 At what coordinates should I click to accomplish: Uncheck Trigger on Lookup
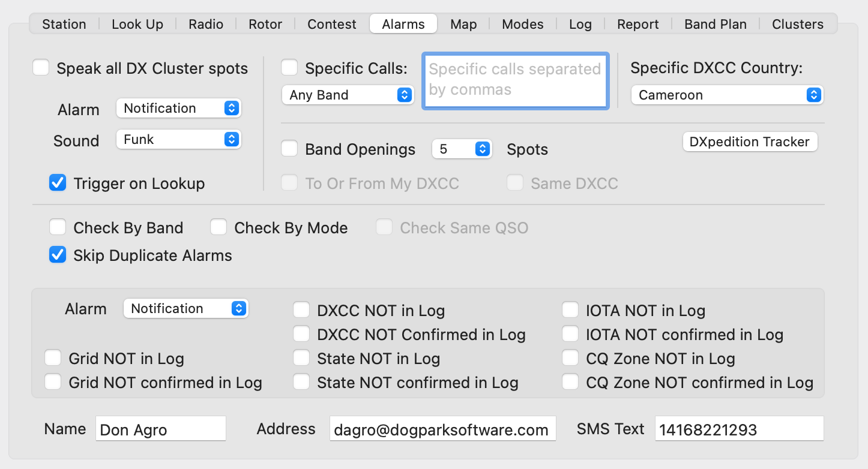pyautogui.click(x=58, y=183)
